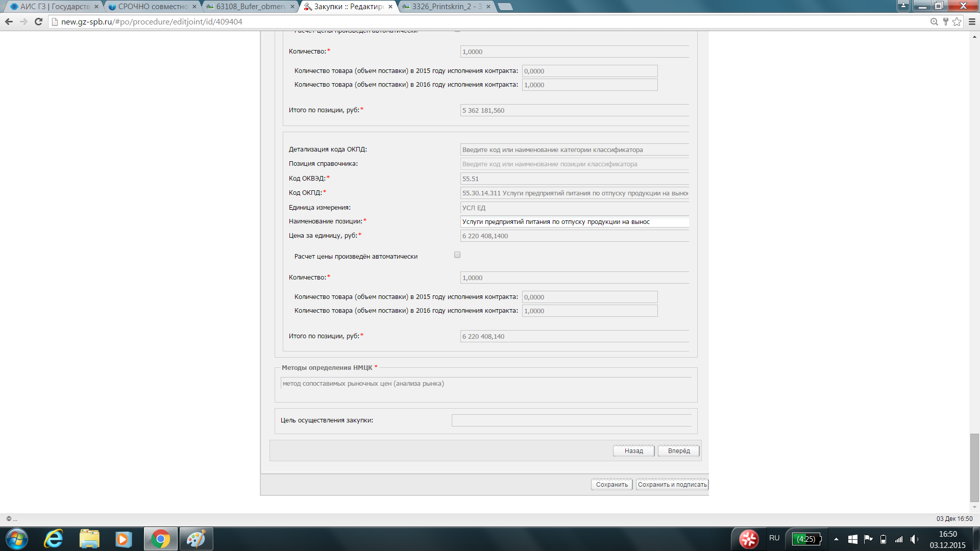Click the 'Вперёд' button
The width and height of the screenshot is (980, 551).
(x=678, y=451)
